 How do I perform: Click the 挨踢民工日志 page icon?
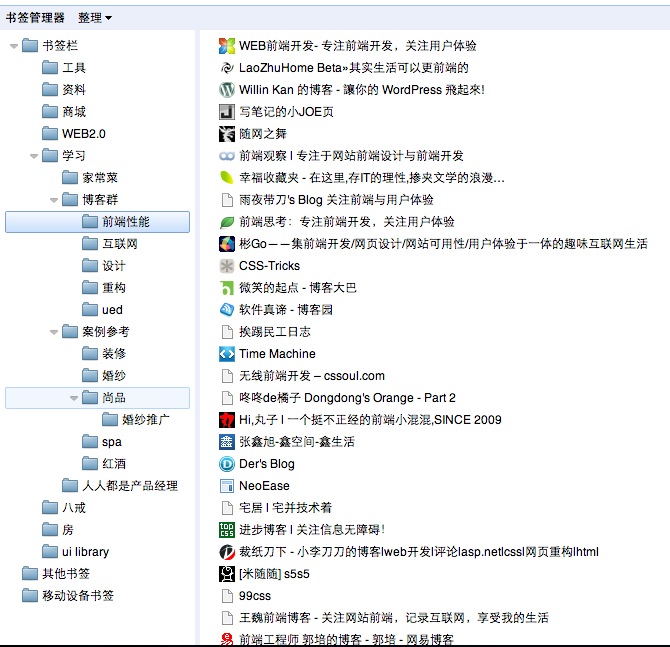pyautogui.click(x=227, y=332)
